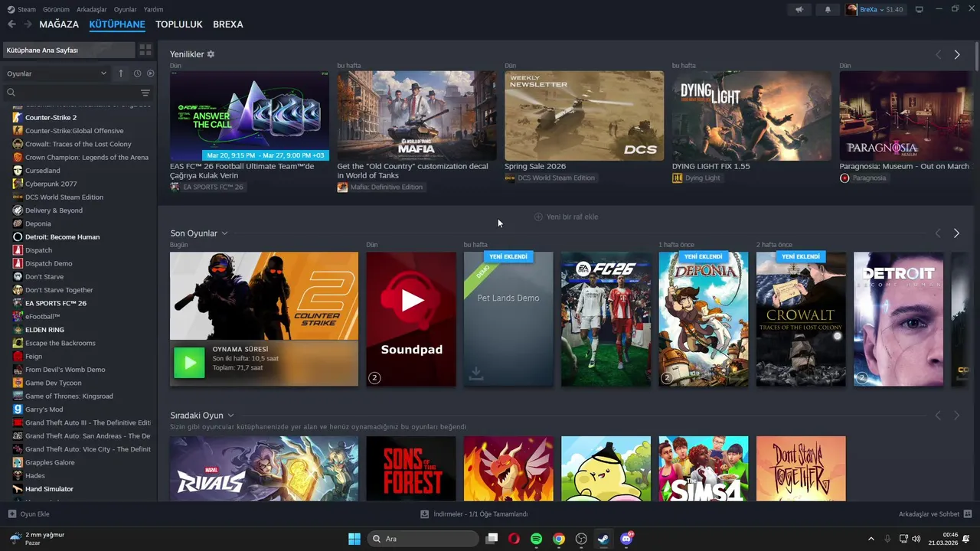The image size is (980, 551).
Task: Open EA FC26 cover in recent games
Action: pyautogui.click(x=606, y=319)
